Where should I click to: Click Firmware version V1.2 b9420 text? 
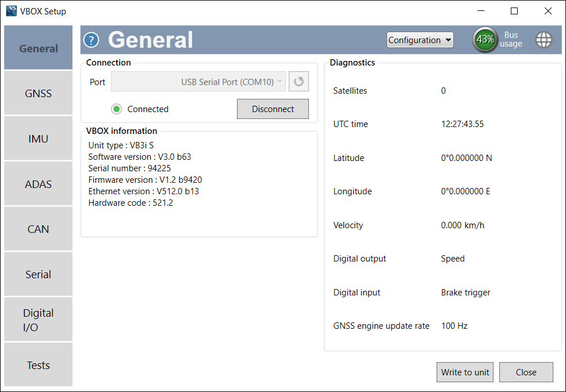145,179
